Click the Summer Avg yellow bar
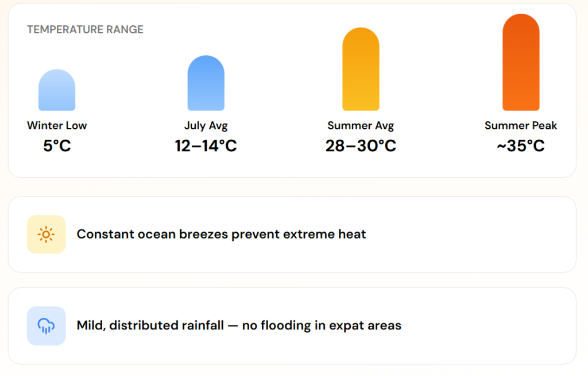The width and height of the screenshot is (588, 376). coord(361,69)
